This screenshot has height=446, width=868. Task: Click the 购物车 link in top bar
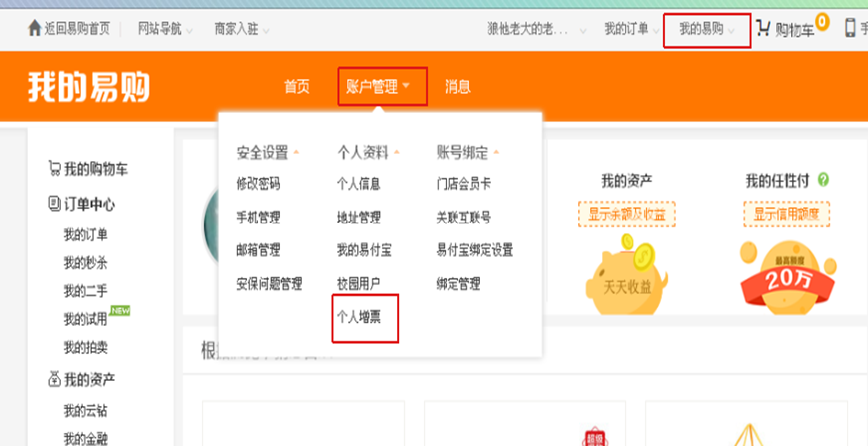794,30
